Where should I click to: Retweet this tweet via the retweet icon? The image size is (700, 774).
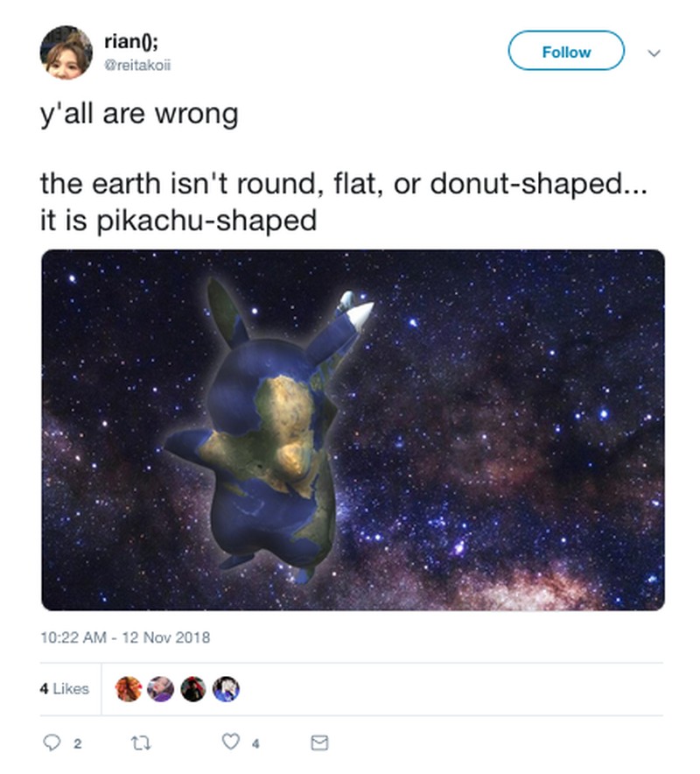[x=141, y=742]
